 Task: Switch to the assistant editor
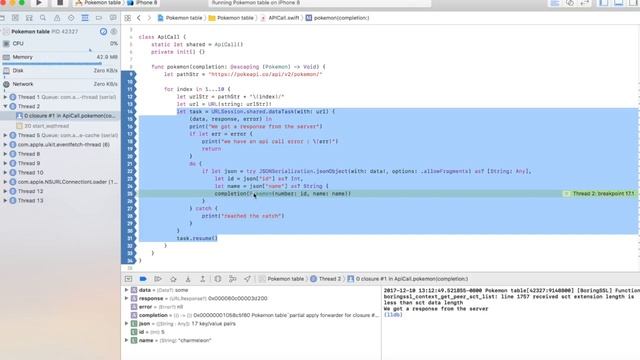(x=570, y=3)
